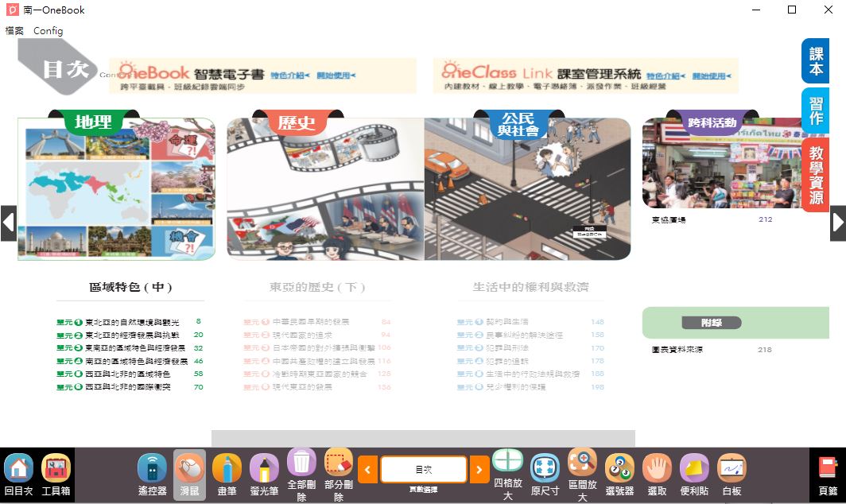Select the 部分刪除 partial eraser tool
The width and height of the screenshot is (846, 504).
point(338,475)
